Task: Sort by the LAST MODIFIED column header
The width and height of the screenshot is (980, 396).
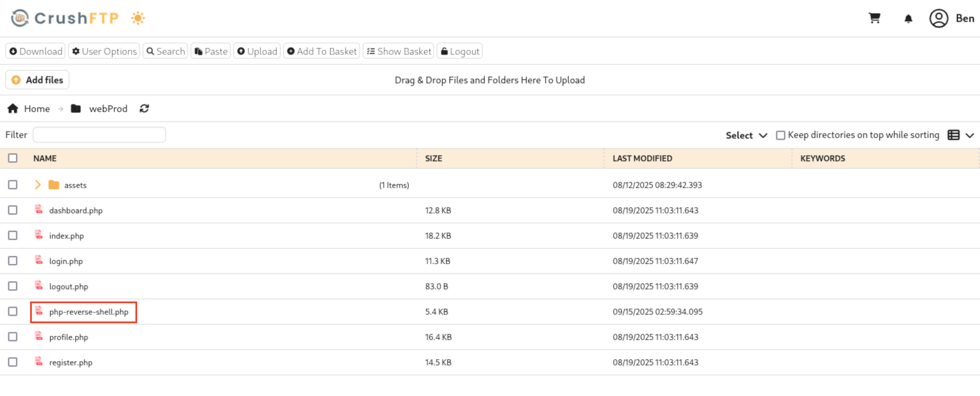Action: pyautogui.click(x=642, y=159)
